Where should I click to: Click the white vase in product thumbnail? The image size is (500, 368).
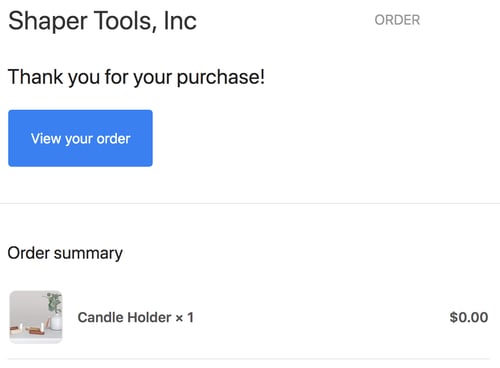coord(56,321)
